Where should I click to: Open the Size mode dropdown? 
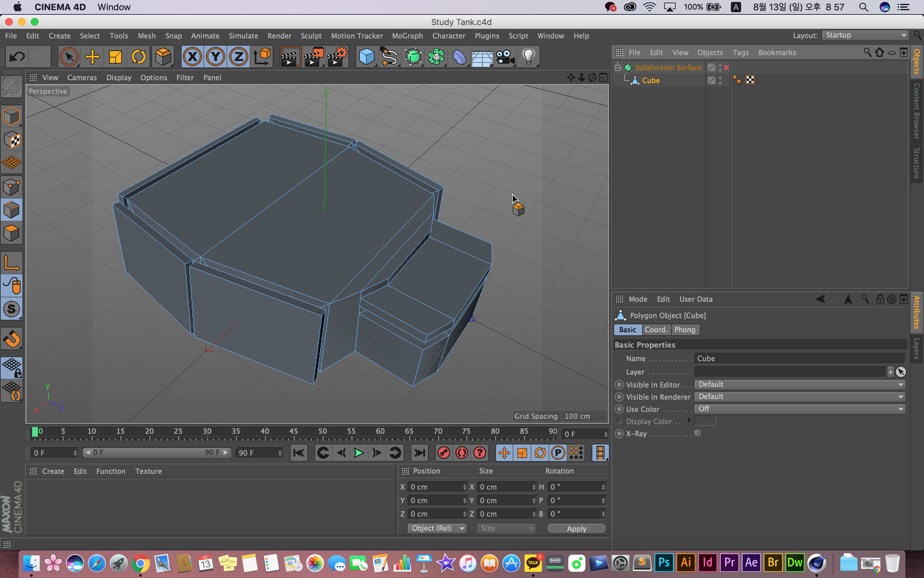tap(506, 528)
